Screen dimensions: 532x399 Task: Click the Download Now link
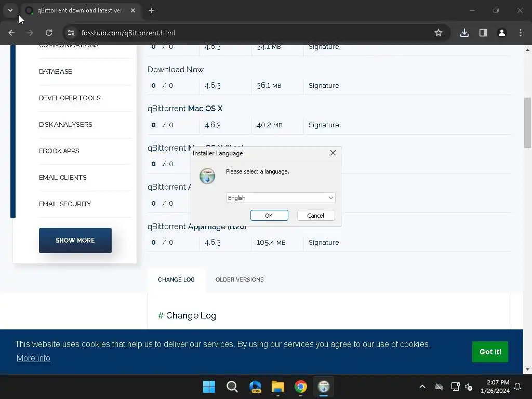[176, 70]
